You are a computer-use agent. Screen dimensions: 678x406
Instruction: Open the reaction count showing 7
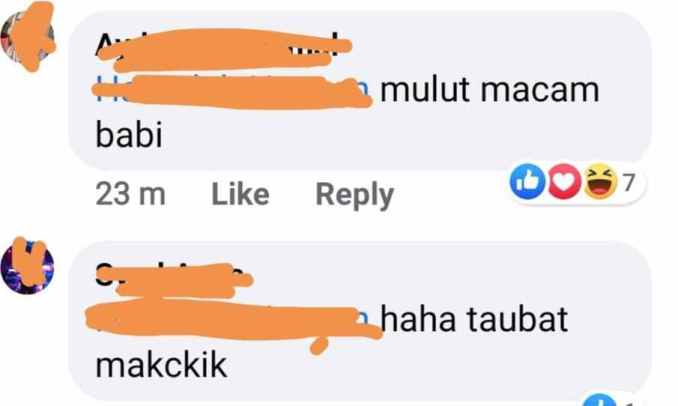(629, 182)
